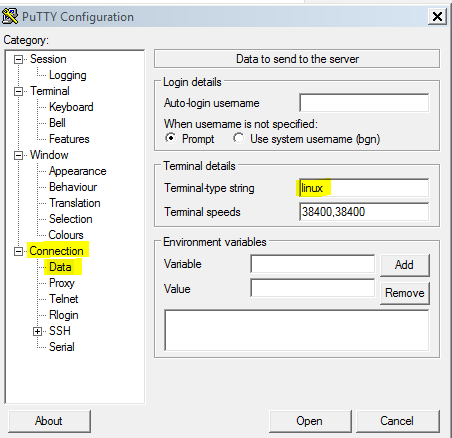Click the When username is not specified label

(x=241, y=124)
